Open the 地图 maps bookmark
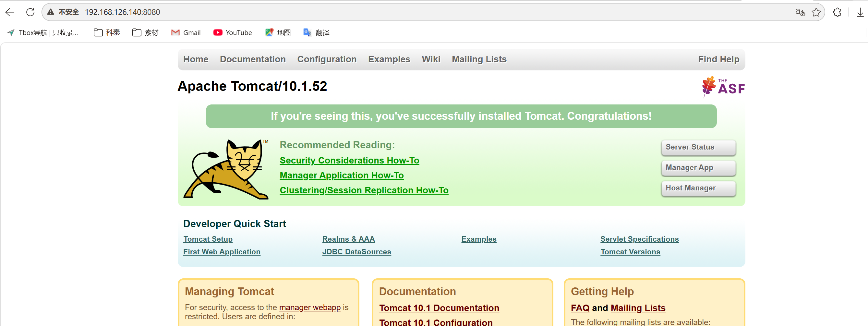Image resolution: width=868 pixels, height=326 pixels. [278, 32]
